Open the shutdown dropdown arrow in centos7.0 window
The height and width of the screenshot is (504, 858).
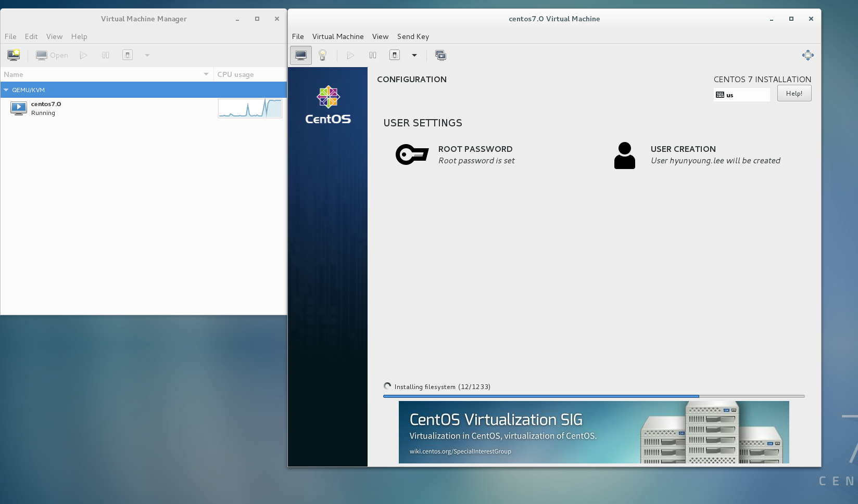coord(414,55)
